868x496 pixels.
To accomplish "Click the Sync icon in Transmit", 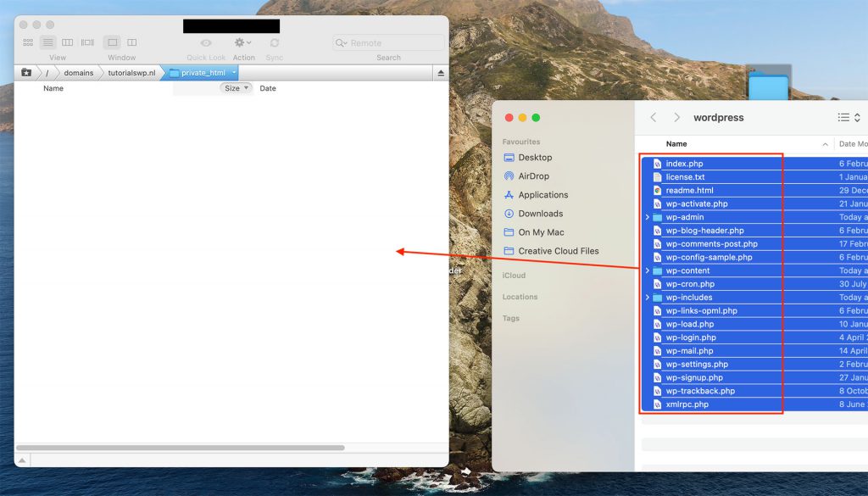I will pos(275,42).
